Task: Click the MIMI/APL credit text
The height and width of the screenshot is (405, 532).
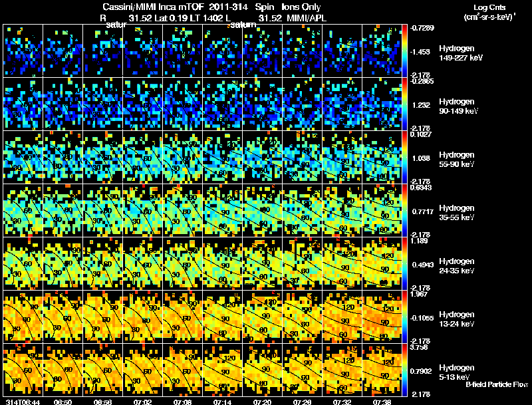Action: (x=307, y=18)
